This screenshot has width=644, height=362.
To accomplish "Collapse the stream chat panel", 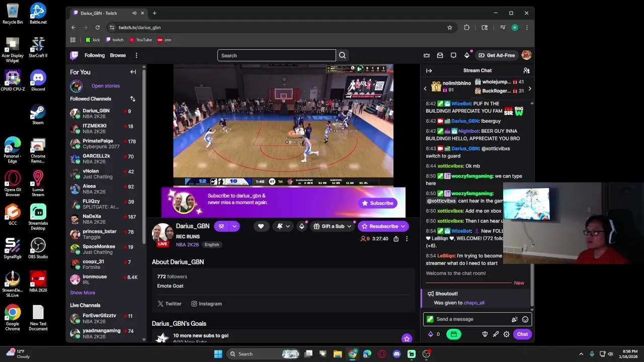I will point(429,70).
